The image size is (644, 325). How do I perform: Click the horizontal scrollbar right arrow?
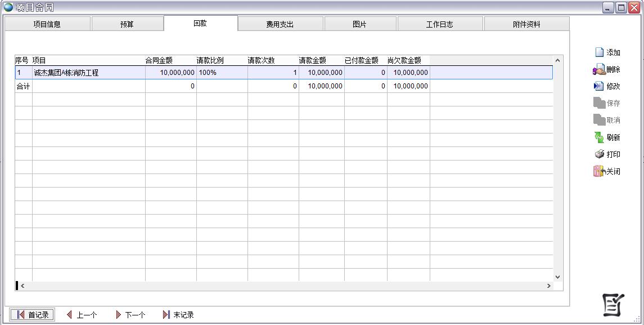[548, 286]
